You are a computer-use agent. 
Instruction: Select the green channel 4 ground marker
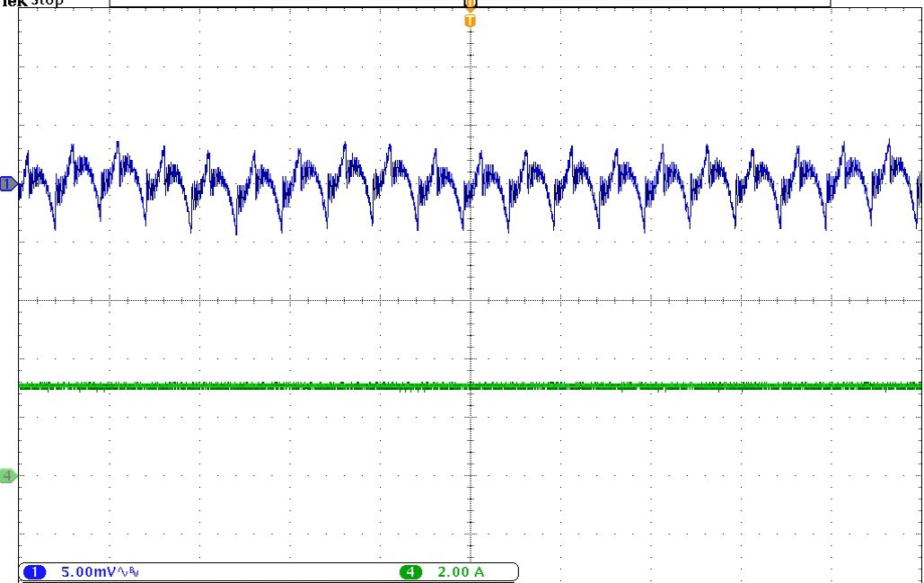(8, 475)
